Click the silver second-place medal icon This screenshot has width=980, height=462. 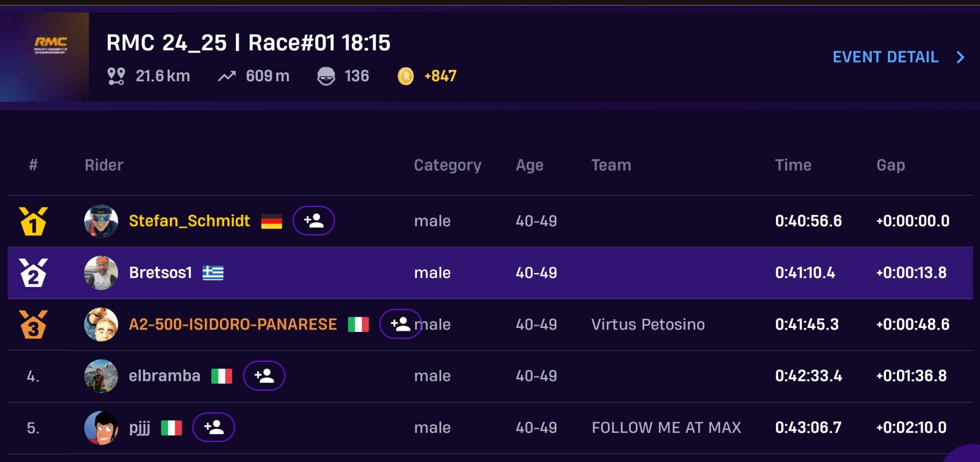(33, 272)
